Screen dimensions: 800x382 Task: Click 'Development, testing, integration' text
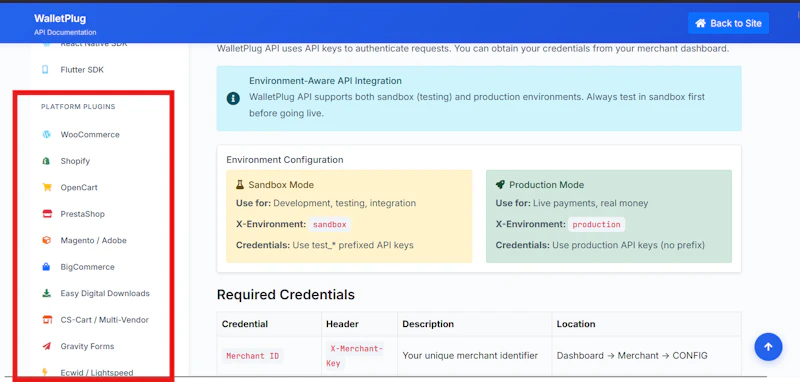[x=345, y=203]
